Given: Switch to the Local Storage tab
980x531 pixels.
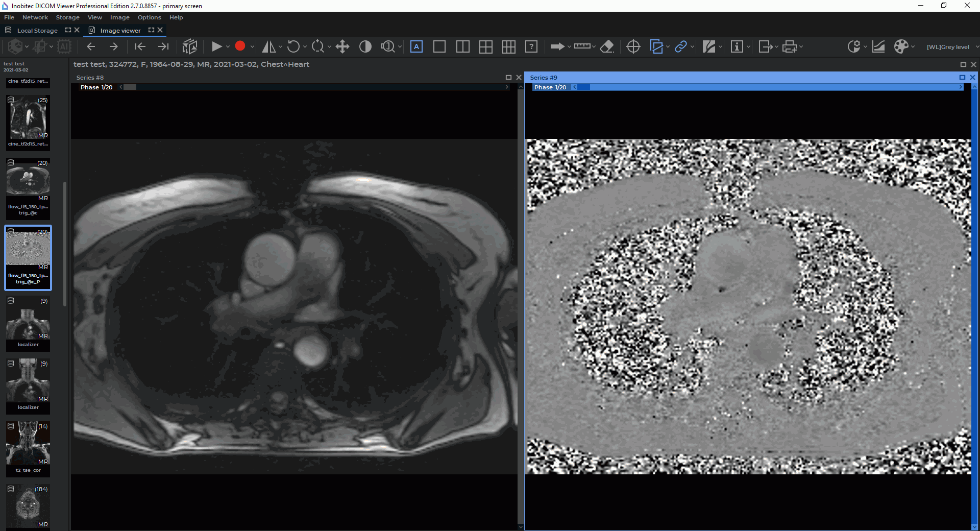Looking at the screenshot, I should [37, 31].
